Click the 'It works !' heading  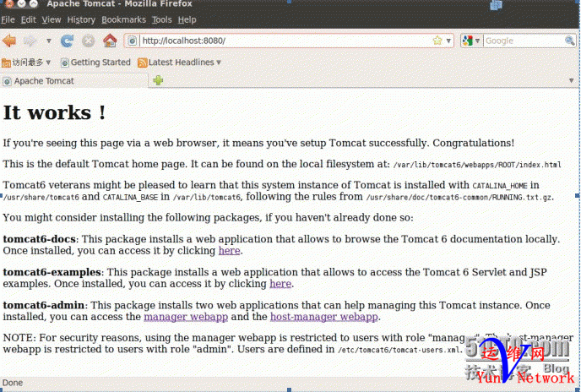coord(54,112)
